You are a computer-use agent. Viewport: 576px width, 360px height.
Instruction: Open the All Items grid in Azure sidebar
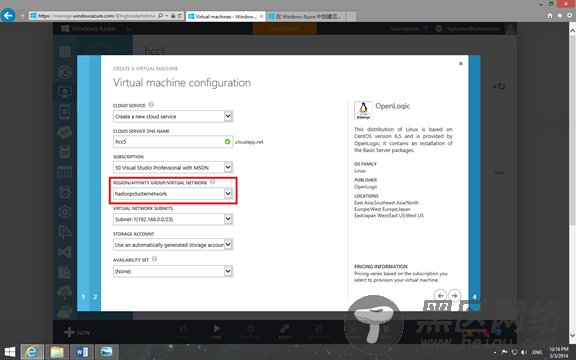tap(65, 52)
